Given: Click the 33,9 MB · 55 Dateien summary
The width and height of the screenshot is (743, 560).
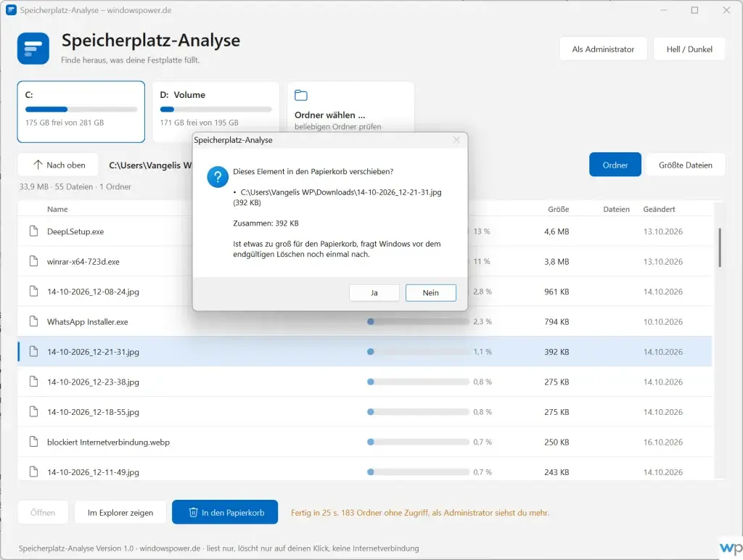Looking at the screenshot, I should [x=75, y=186].
